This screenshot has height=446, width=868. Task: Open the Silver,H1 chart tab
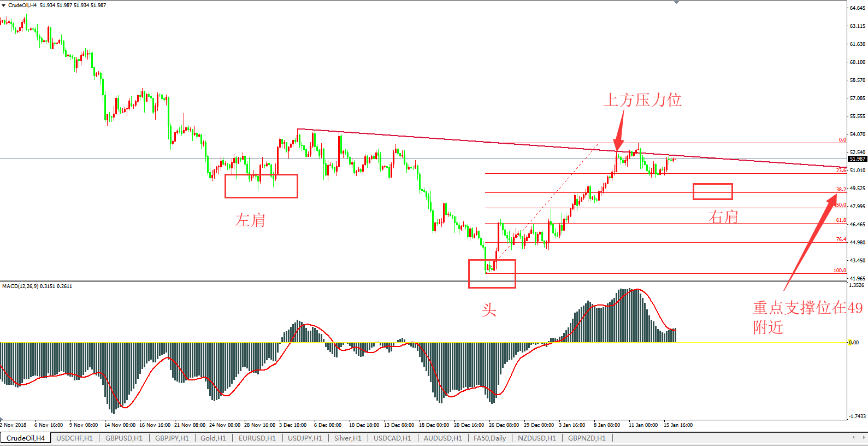point(347,438)
